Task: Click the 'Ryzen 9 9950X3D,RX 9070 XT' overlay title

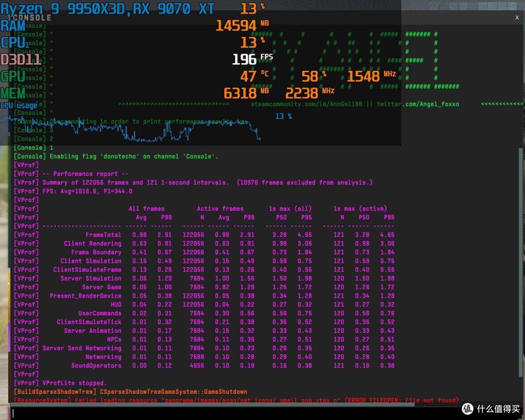Action: pyautogui.click(x=107, y=8)
